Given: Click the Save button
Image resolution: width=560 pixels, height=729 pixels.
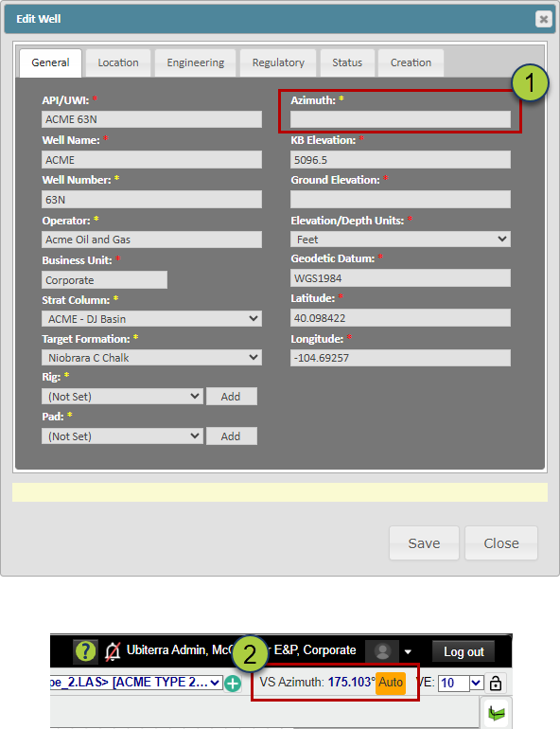Looking at the screenshot, I should click(x=424, y=543).
